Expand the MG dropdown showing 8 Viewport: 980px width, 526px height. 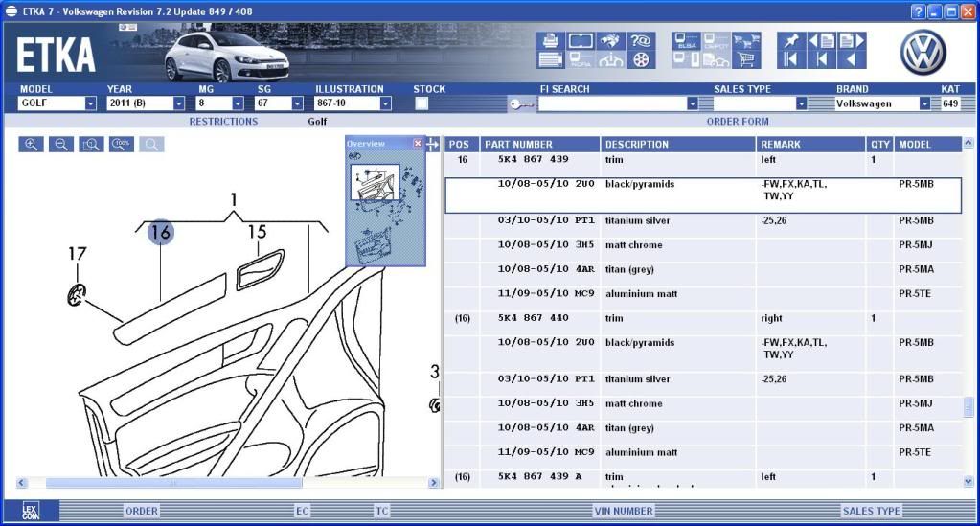238,103
